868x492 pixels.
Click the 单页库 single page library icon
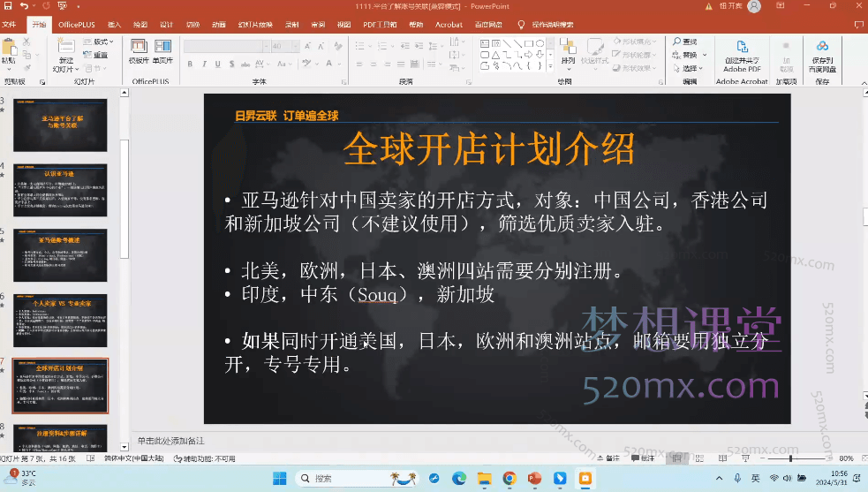click(162, 47)
